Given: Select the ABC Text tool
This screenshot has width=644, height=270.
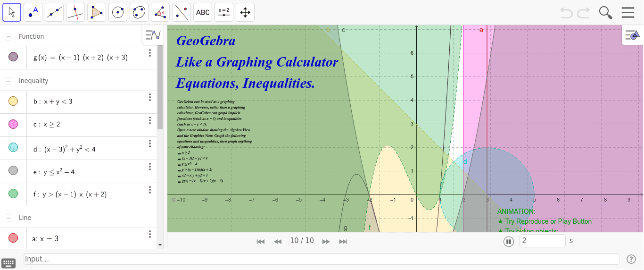Looking at the screenshot, I should click(203, 12).
